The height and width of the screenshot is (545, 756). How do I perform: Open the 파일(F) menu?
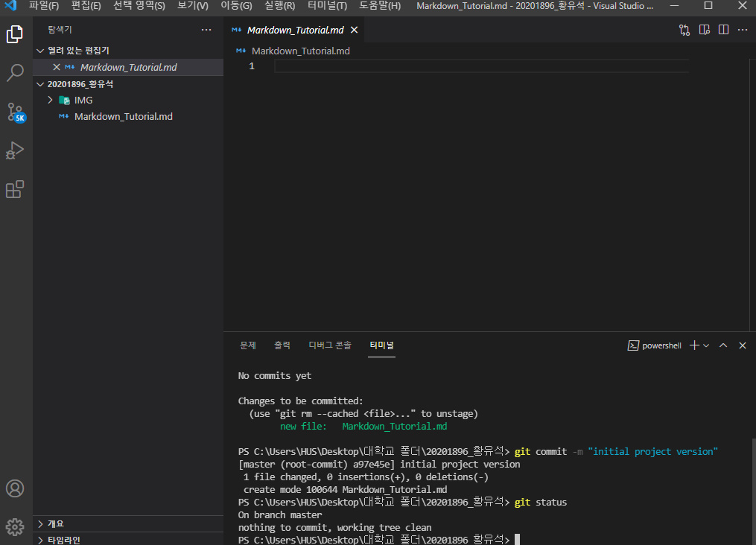tap(44, 6)
